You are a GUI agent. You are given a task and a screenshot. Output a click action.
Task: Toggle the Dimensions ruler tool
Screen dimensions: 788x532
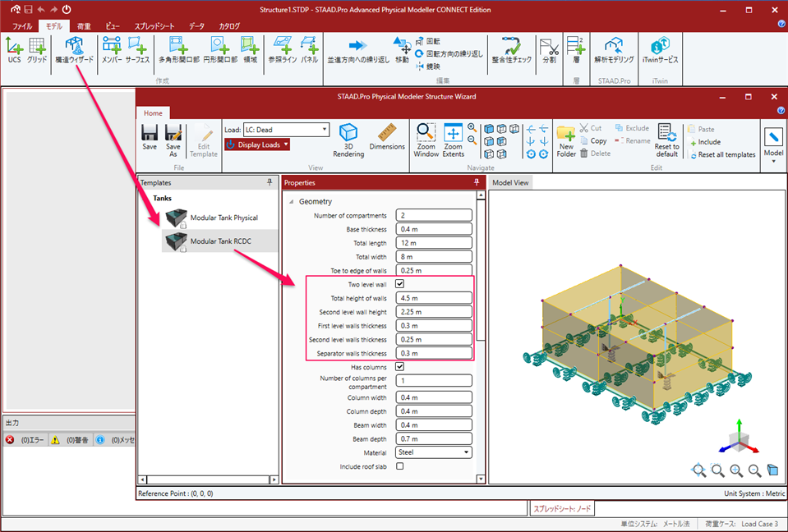coord(387,137)
